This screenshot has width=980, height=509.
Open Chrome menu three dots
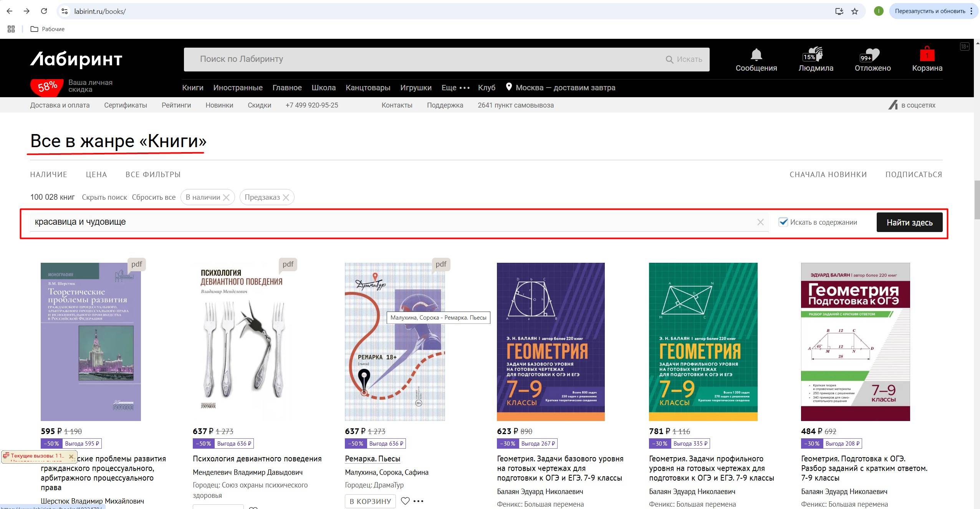point(972,11)
